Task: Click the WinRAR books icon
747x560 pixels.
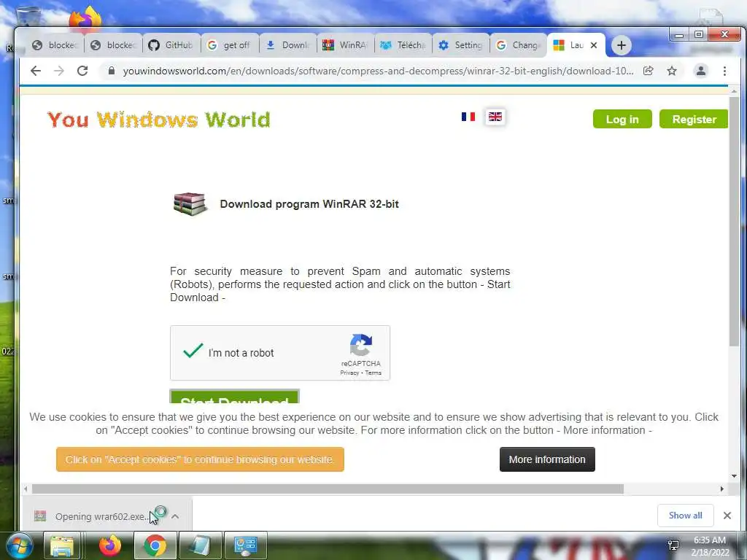Action: (190, 204)
